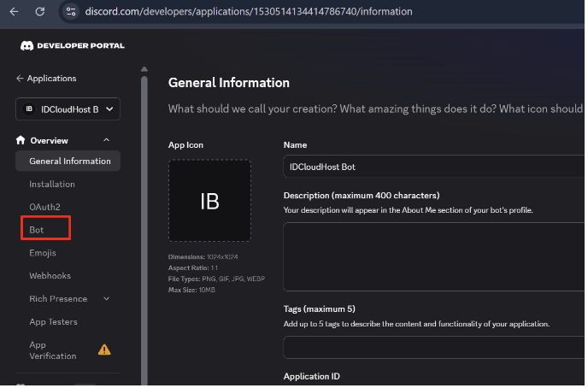The image size is (588, 388).
Task: Click the App Verification warning icon
Action: click(x=104, y=350)
